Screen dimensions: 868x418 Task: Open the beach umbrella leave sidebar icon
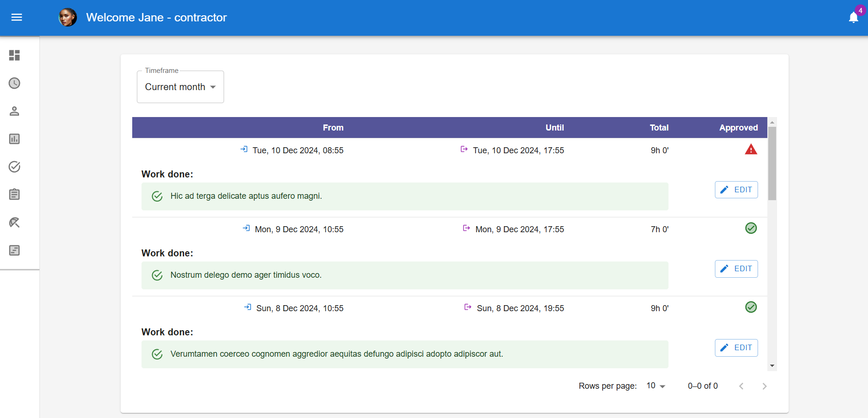click(14, 222)
